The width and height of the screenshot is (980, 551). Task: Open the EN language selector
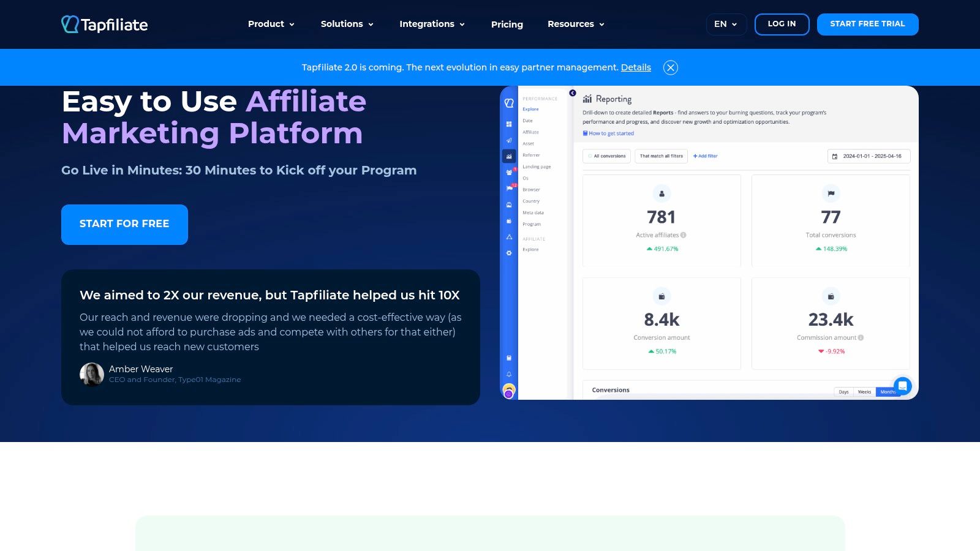click(x=726, y=24)
